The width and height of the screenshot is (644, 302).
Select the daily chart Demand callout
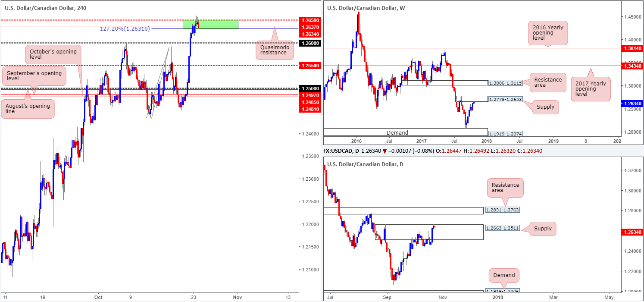[504, 275]
